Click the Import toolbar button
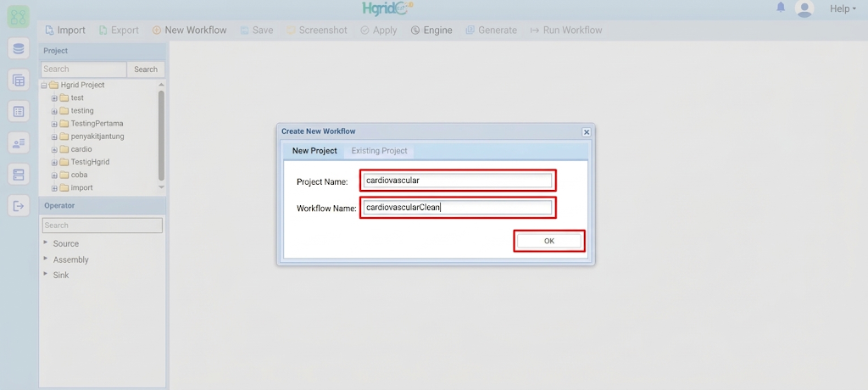Viewport: 868px width, 390px height. coord(65,30)
